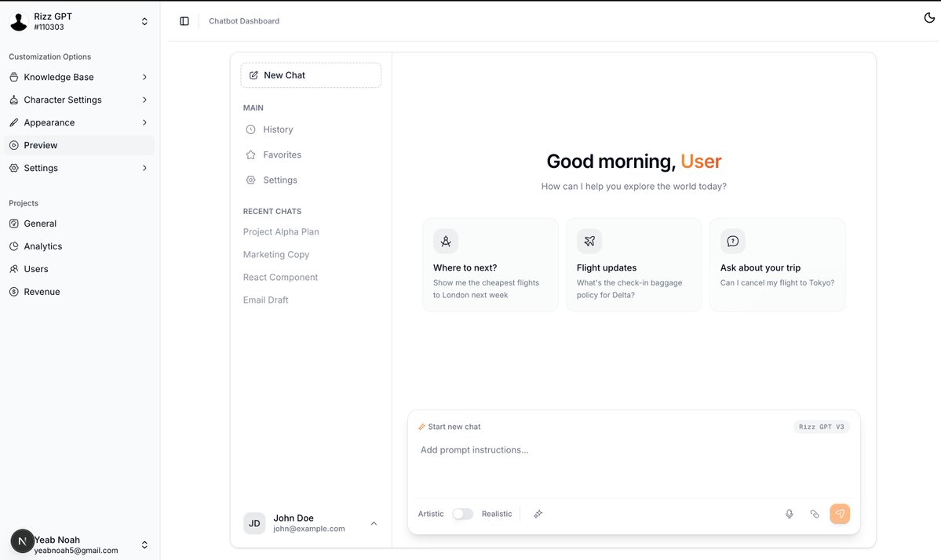Open the General project
Image resolution: width=941 pixels, height=560 pixels.
coord(79,224)
